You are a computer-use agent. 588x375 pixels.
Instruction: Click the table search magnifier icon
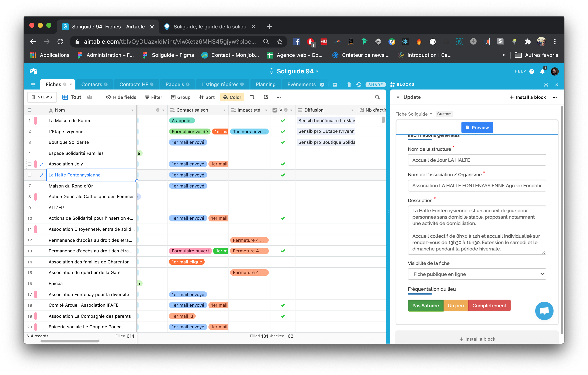coord(377,97)
